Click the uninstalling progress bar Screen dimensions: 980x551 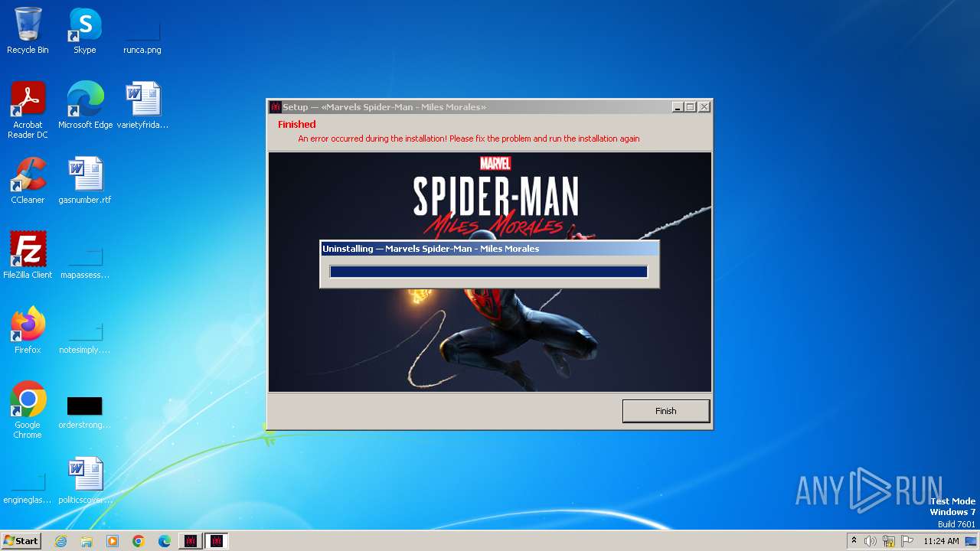click(x=488, y=272)
